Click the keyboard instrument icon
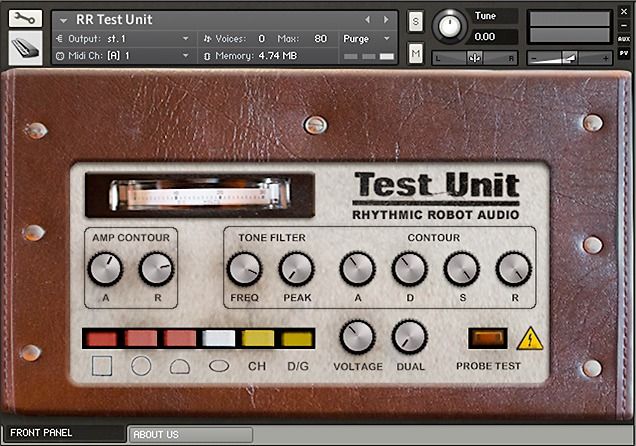Image resolution: width=636 pixels, height=446 pixels. (x=25, y=48)
